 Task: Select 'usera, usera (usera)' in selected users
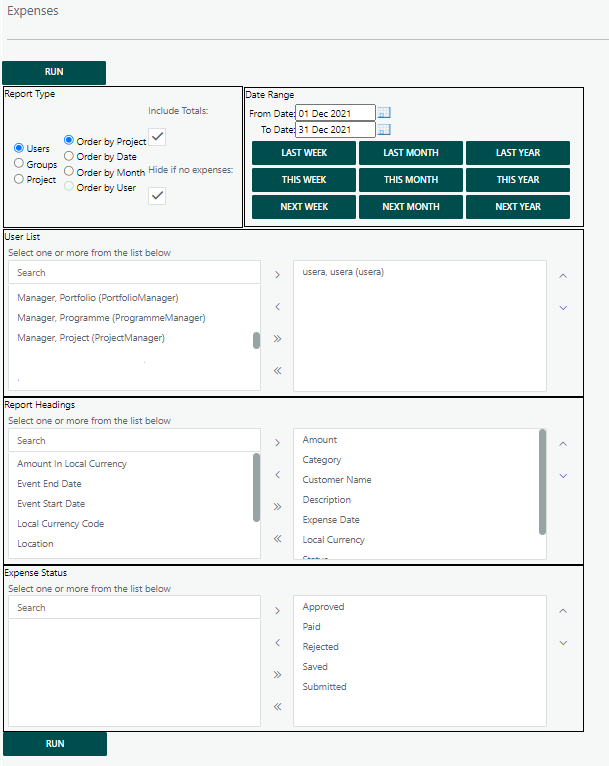[343, 272]
